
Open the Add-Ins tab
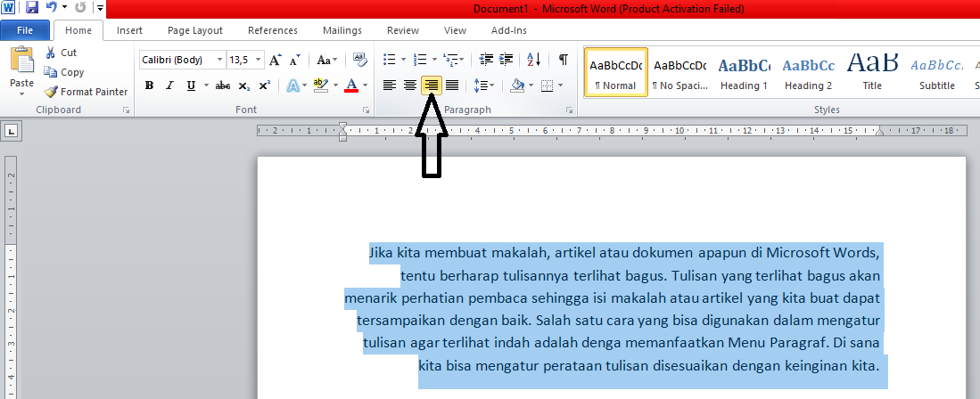coord(509,30)
